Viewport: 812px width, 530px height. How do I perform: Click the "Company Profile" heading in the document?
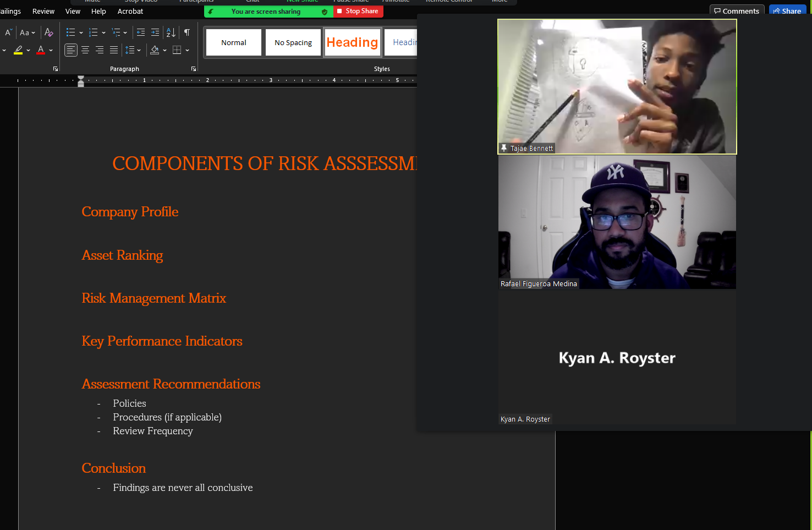click(x=130, y=212)
